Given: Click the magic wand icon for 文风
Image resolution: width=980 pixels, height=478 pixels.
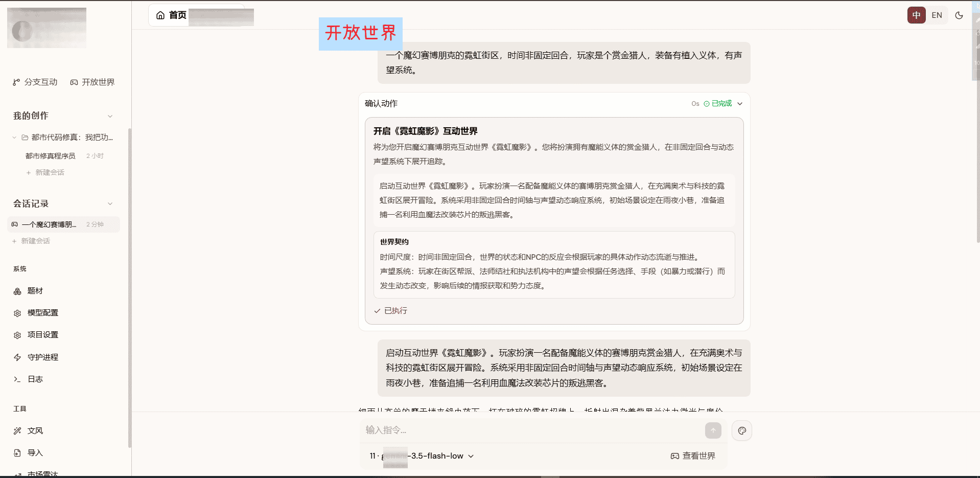Looking at the screenshot, I should (x=17, y=431).
